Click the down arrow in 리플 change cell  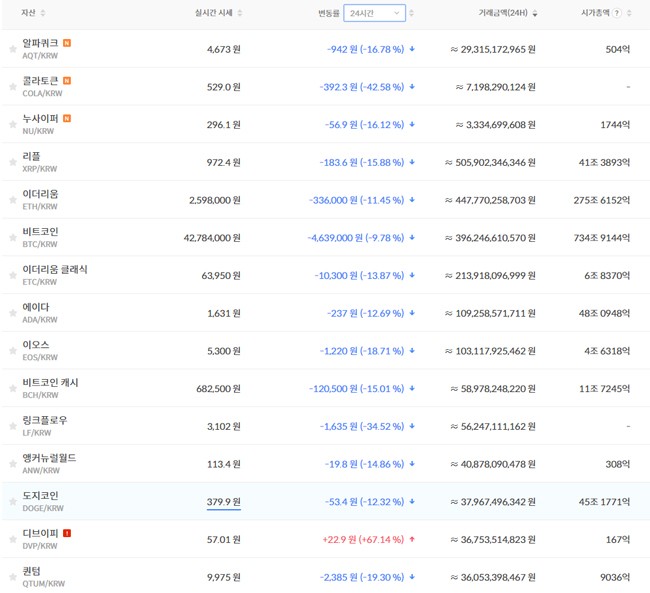click(x=412, y=163)
